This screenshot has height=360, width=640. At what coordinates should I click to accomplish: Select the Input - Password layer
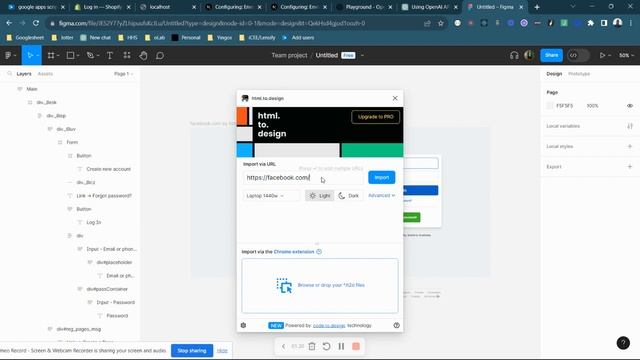tap(116, 302)
